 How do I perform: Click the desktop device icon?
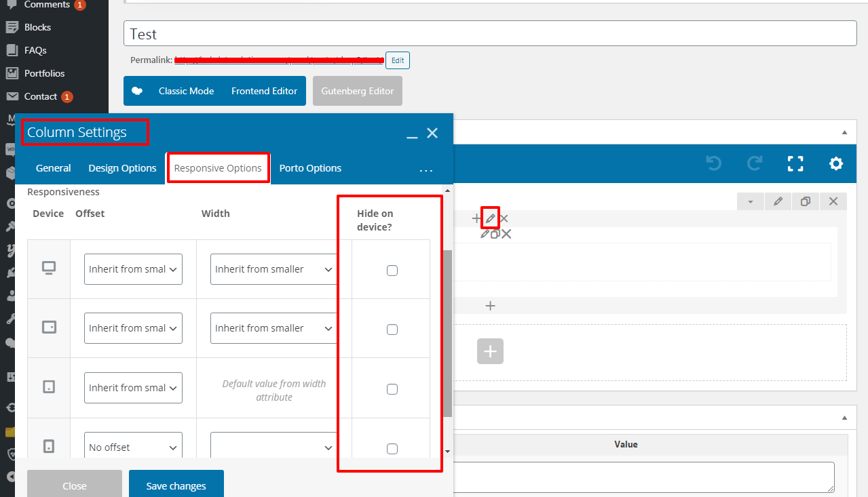pyautogui.click(x=49, y=269)
